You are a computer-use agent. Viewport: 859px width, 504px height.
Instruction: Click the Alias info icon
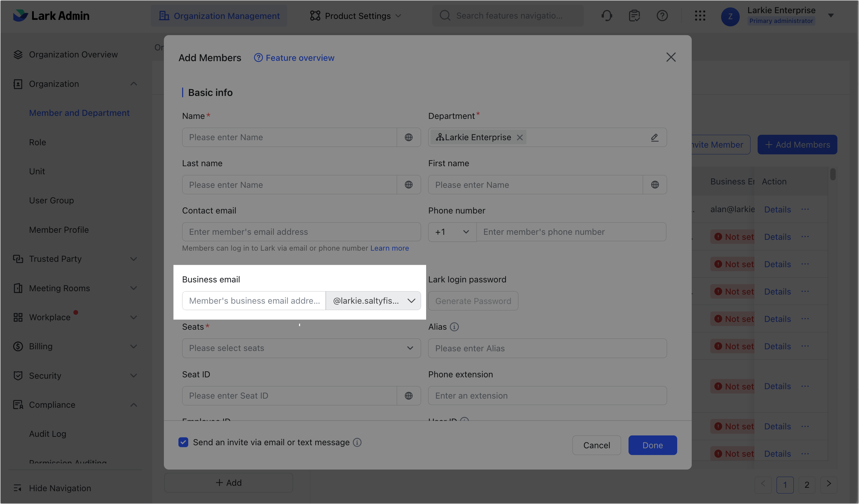454,327
